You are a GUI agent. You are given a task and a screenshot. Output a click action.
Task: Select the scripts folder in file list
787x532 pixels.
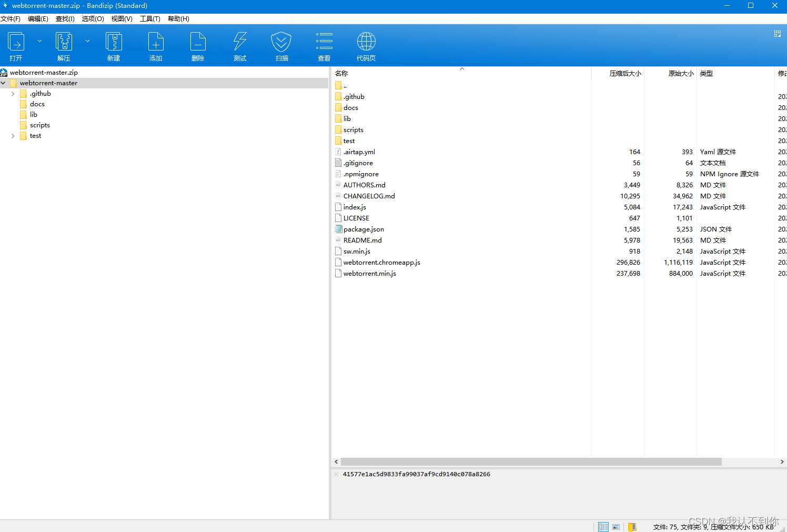559,130
